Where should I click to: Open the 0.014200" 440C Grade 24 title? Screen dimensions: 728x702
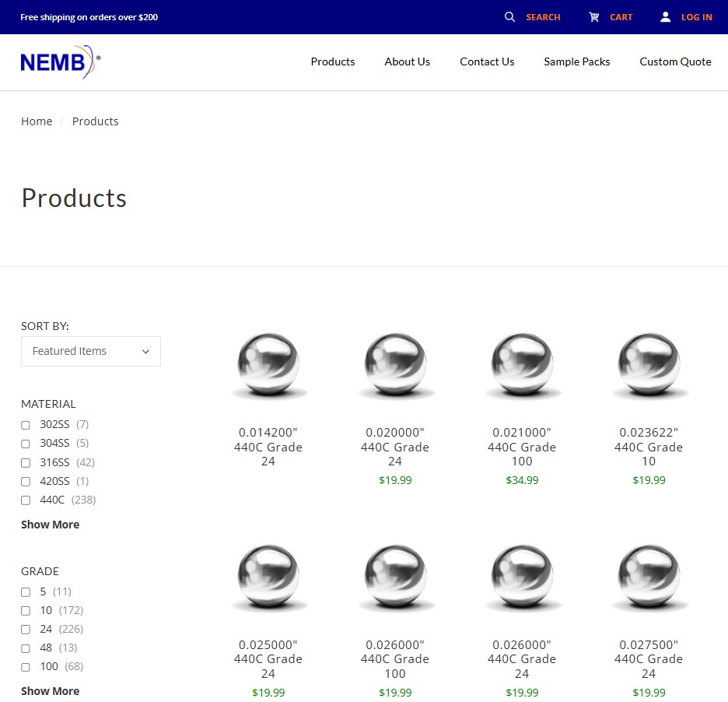pyautogui.click(x=268, y=447)
